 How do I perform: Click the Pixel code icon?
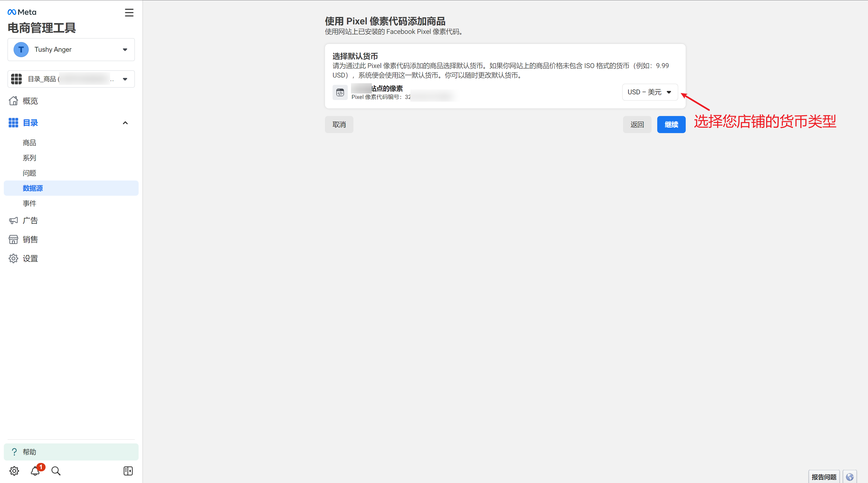340,92
